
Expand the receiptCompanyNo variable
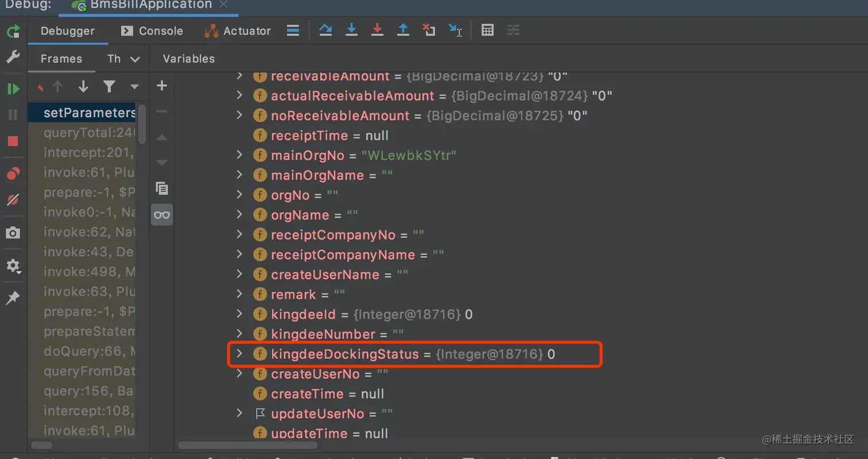click(x=240, y=234)
